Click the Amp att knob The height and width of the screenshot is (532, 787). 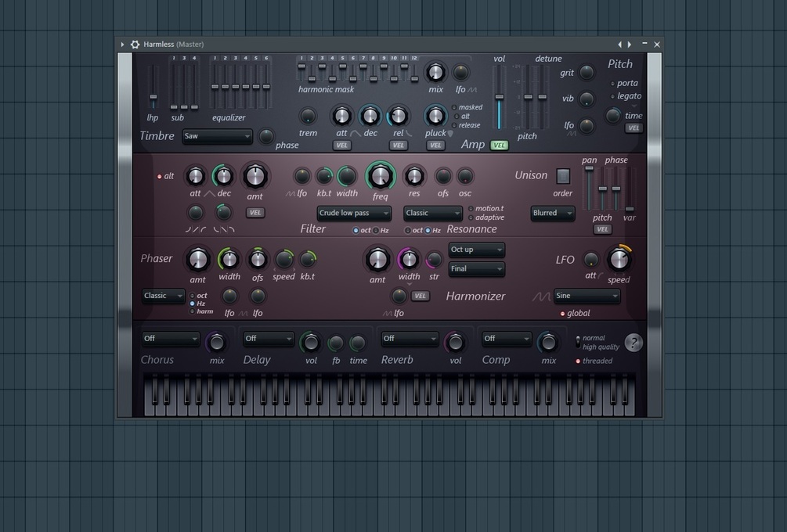click(341, 116)
